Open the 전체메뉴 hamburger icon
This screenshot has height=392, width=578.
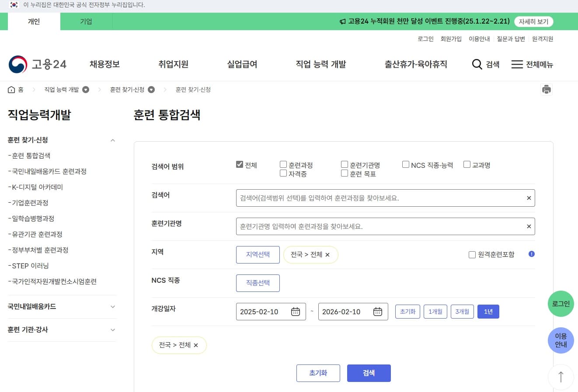click(x=518, y=64)
